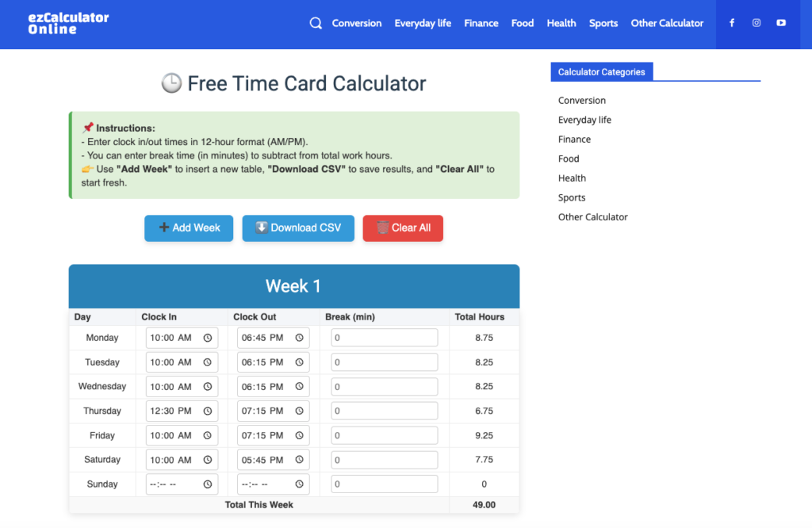Select Finance from the top navigation menu
Viewport: 812px width, 528px height.
point(481,23)
